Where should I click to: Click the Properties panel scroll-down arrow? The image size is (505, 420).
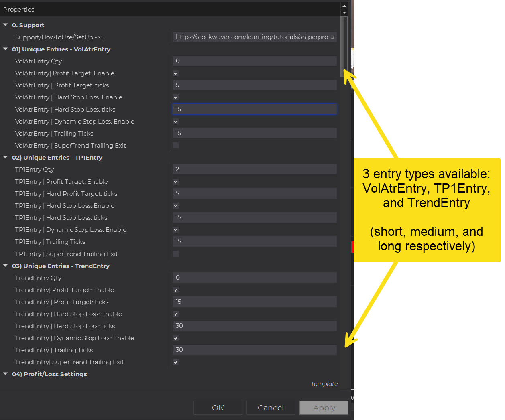pyautogui.click(x=344, y=12)
